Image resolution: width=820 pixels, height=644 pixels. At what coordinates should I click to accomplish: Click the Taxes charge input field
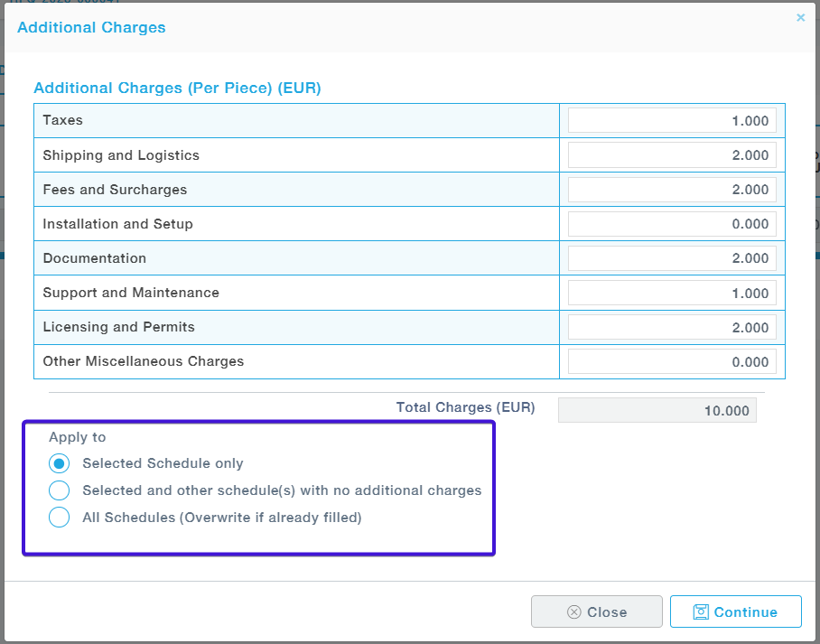click(671, 121)
